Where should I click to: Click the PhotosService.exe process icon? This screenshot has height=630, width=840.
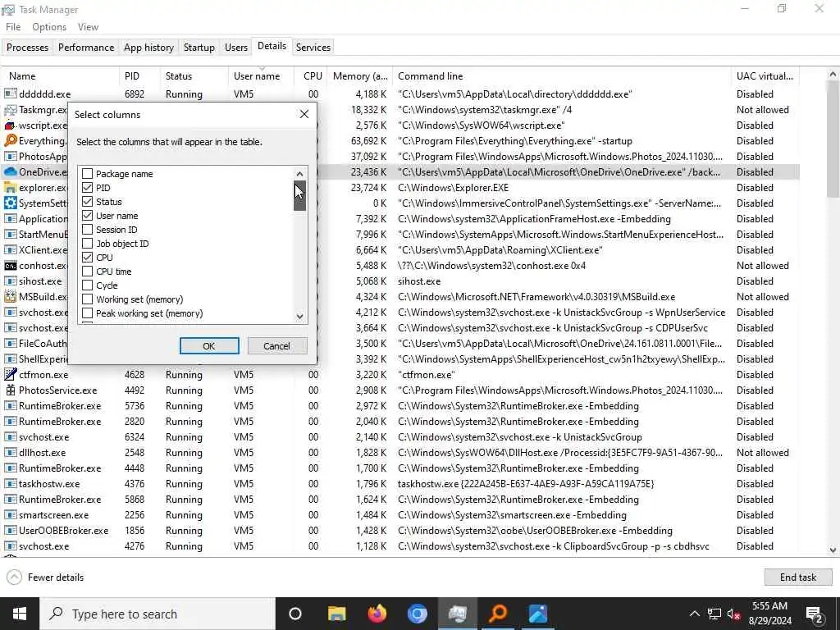pos(10,390)
